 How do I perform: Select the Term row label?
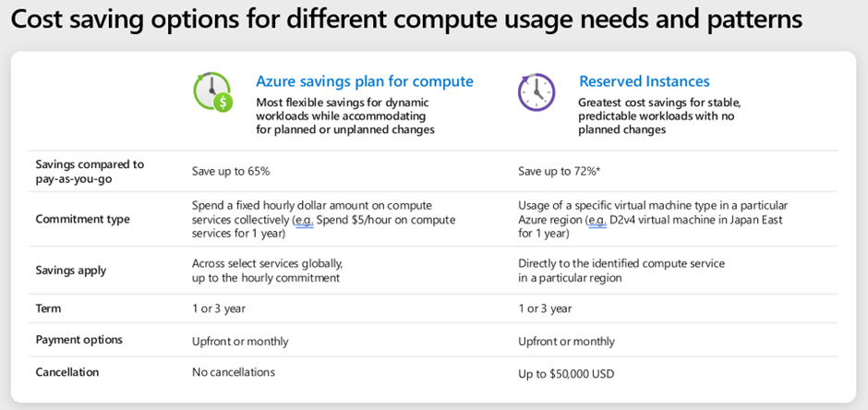click(x=48, y=308)
